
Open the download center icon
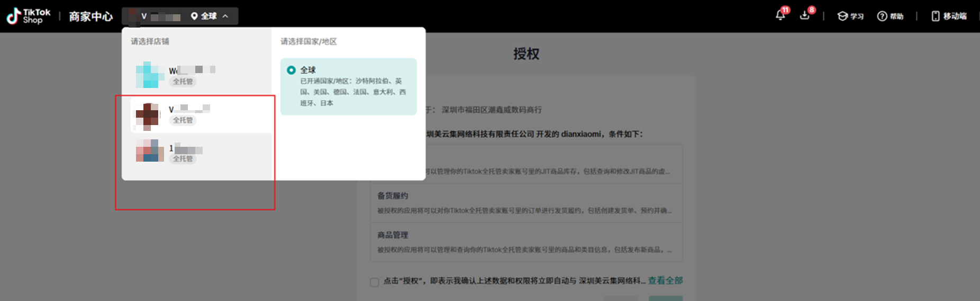(x=805, y=15)
